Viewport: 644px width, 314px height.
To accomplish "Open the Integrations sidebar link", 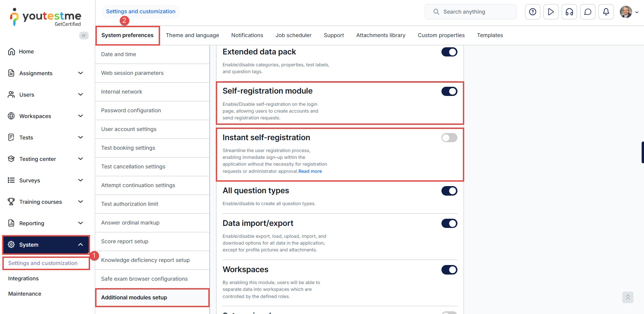I will coord(23,279).
